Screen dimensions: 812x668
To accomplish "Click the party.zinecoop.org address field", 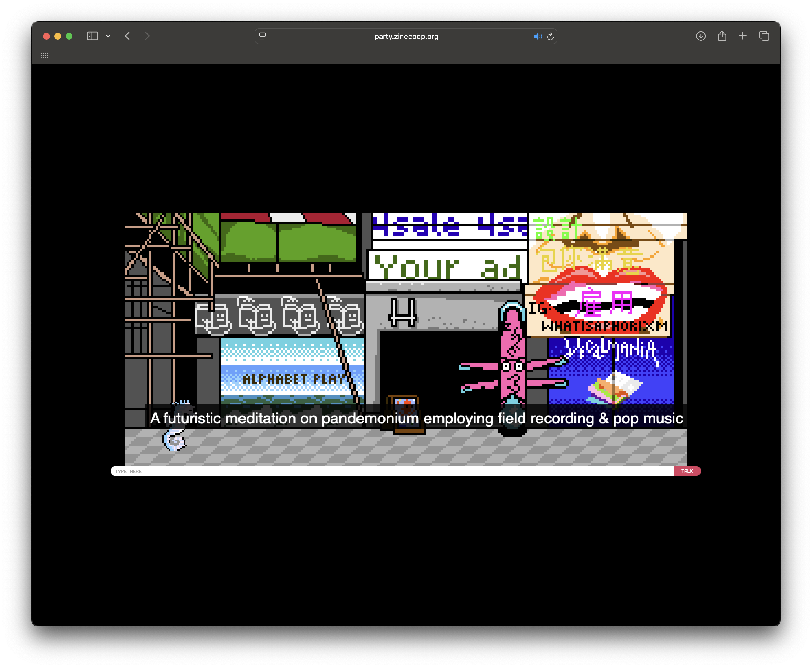I will [x=406, y=37].
